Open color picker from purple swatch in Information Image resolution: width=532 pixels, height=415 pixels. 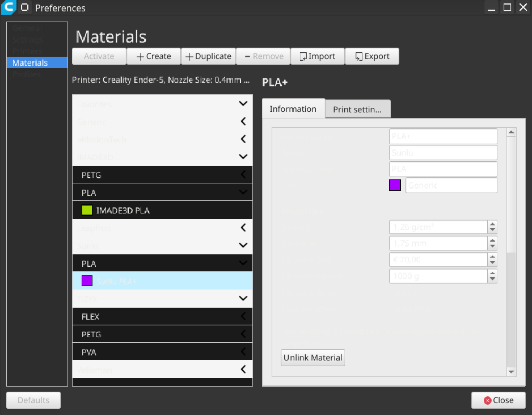tap(395, 185)
